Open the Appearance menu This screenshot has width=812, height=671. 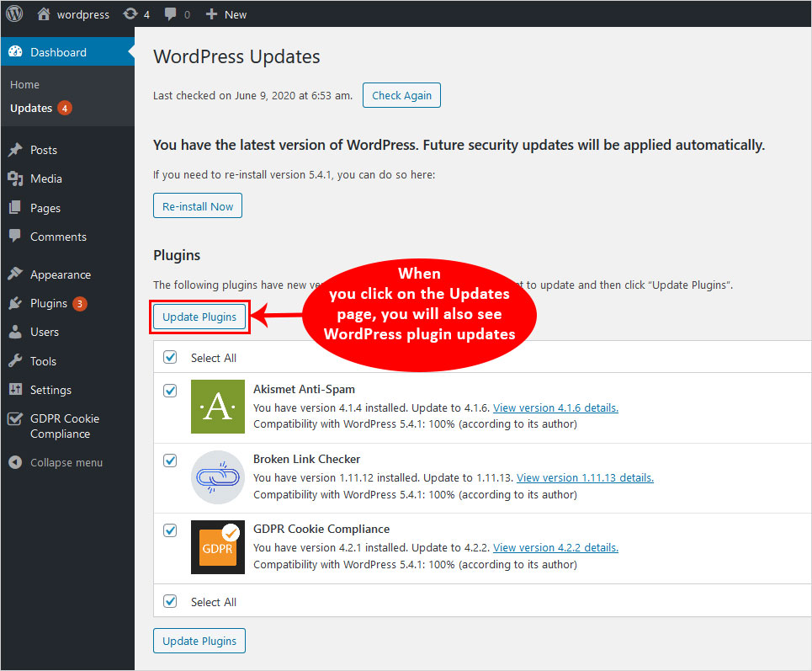click(60, 274)
